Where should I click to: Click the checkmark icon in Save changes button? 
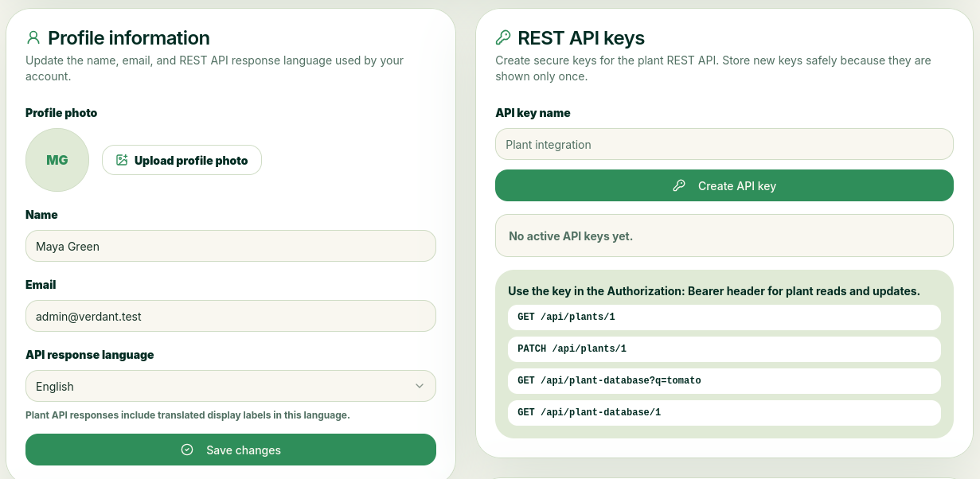pos(187,450)
